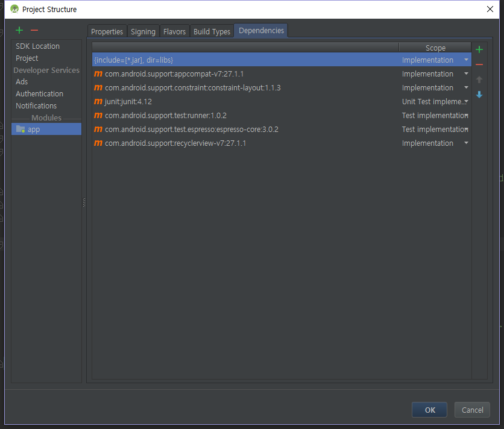Screen dimensions: 504x429
Task: Open Authentication developer service
Action: [40, 94]
